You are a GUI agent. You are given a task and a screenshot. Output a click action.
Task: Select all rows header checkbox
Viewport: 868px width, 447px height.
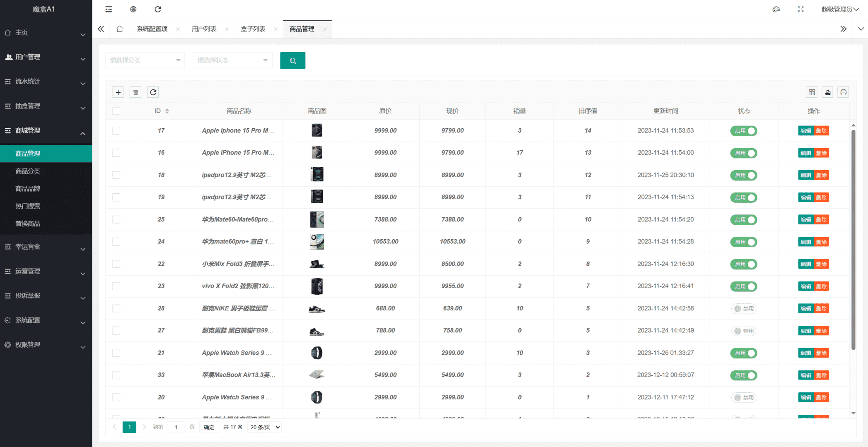coord(116,111)
